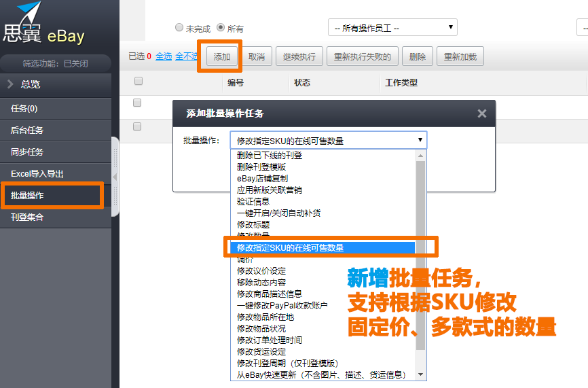Click the 添加 button
This screenshot has width=588, height=388.
pos(222,56)
